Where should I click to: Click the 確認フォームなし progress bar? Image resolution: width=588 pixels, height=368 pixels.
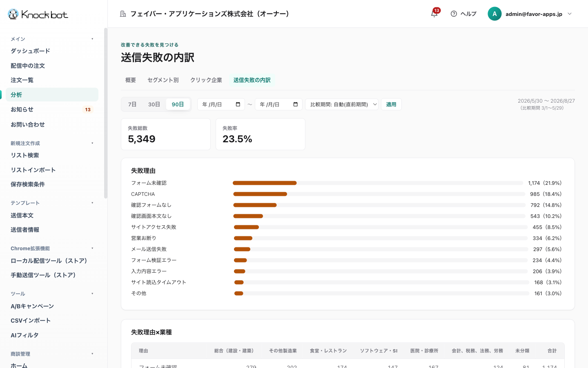click(x=379, y=205)
